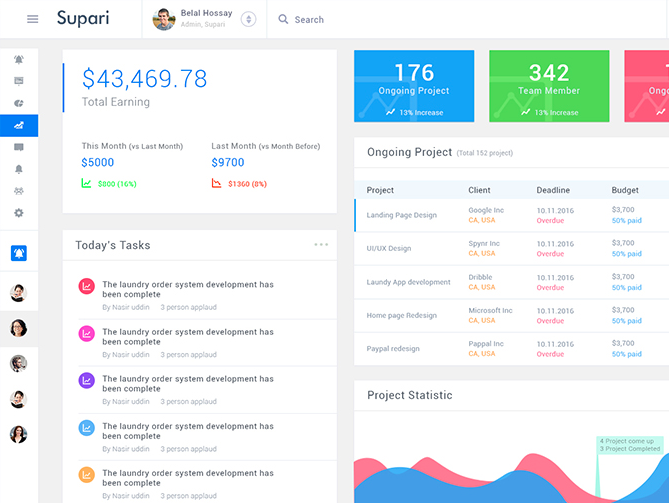Click the Deadline column header
The height and width of the screenshot is (503, 669).
(x=553, y=190)
